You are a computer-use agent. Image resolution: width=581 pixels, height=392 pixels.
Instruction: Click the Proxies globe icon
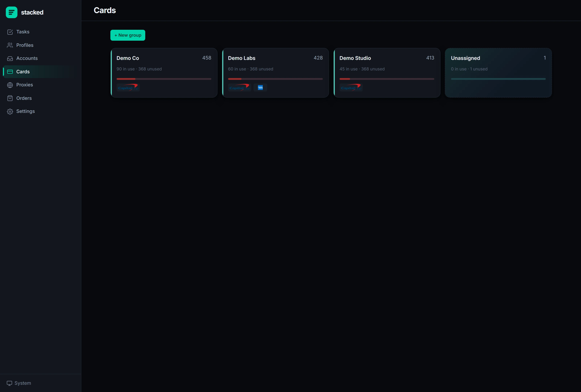coord(10,85)
